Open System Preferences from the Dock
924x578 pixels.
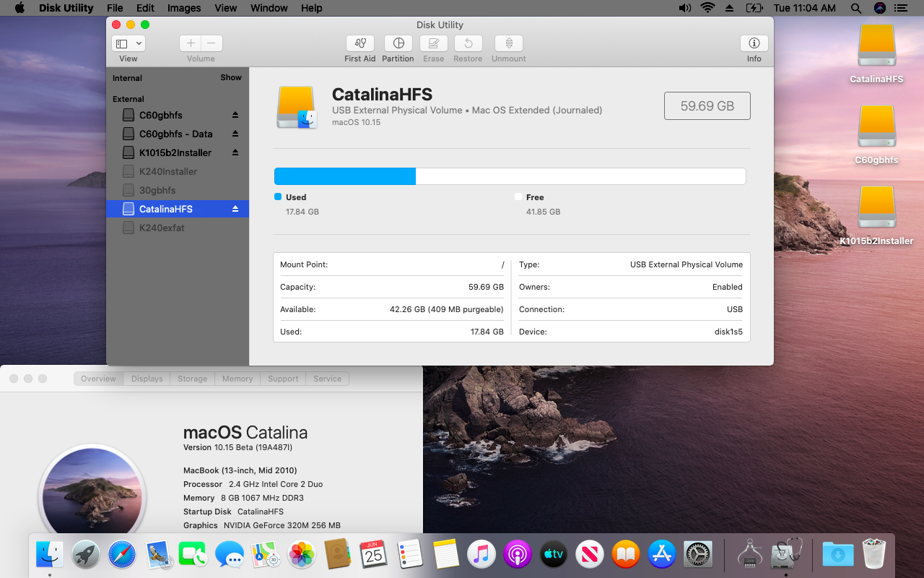pos(697,554)
